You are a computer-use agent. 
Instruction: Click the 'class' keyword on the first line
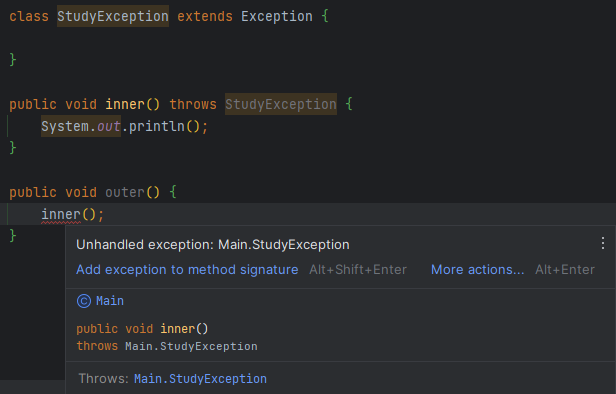point(29,16)
